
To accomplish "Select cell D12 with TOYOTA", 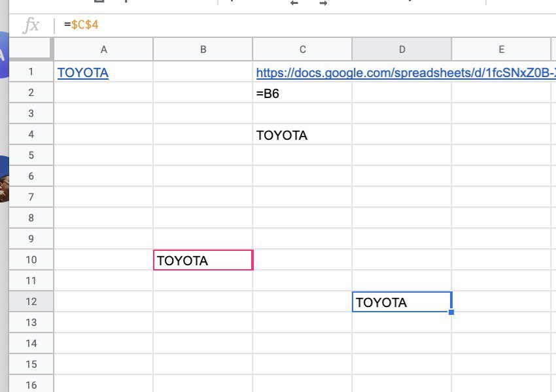I will coord(402,302).
